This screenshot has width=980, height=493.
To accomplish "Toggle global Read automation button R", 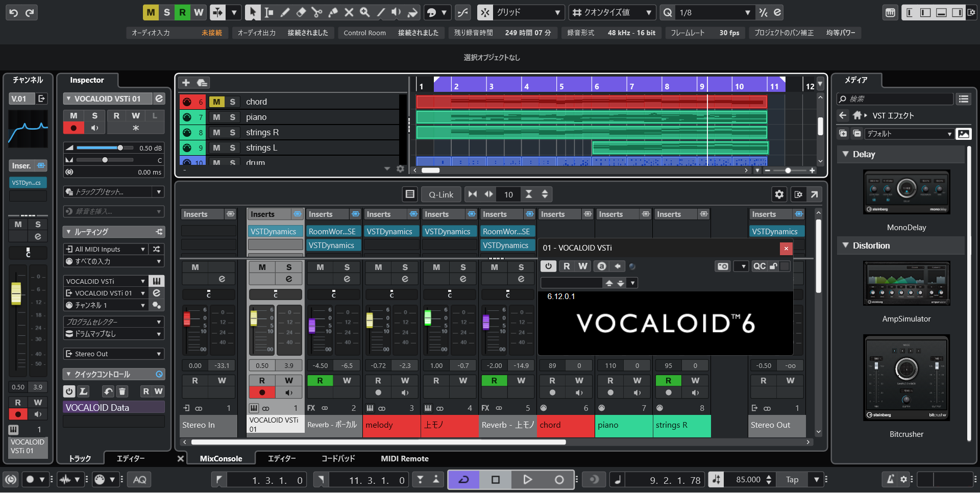I will point(183,13).
